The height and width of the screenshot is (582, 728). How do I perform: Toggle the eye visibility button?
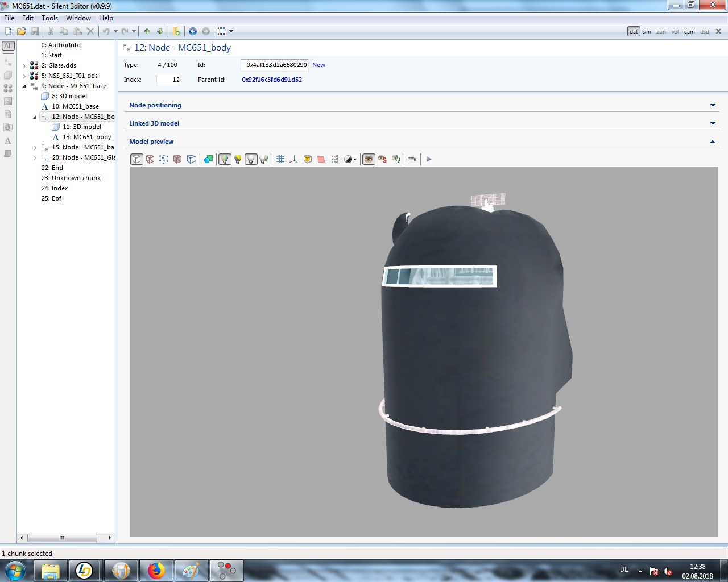pyautogui.click(x=369, y=159)
